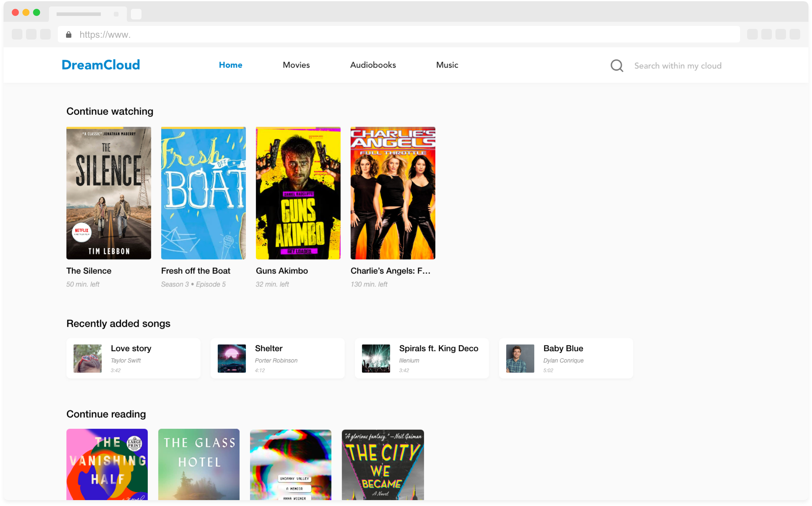Screen dimensions: 812x506
Task: Click the Taylor Swift artist name
Action: pyautogui.click(x=126, y=360)
